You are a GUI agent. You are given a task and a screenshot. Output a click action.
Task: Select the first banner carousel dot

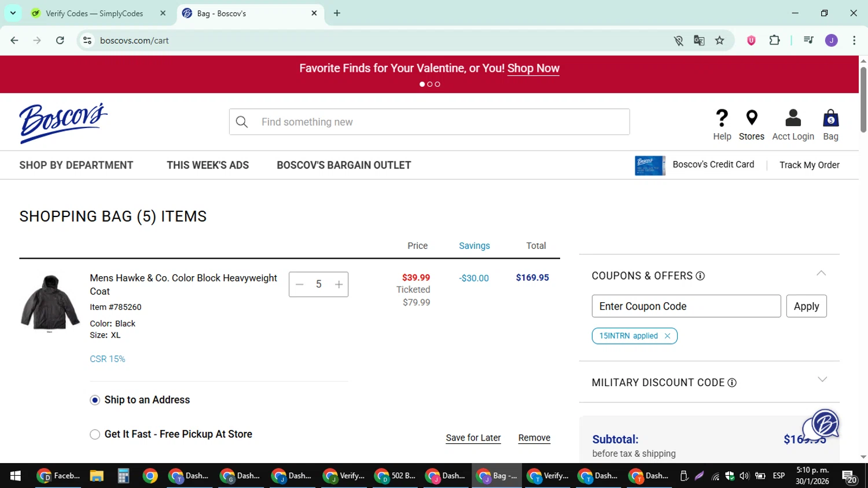point(422,85)
